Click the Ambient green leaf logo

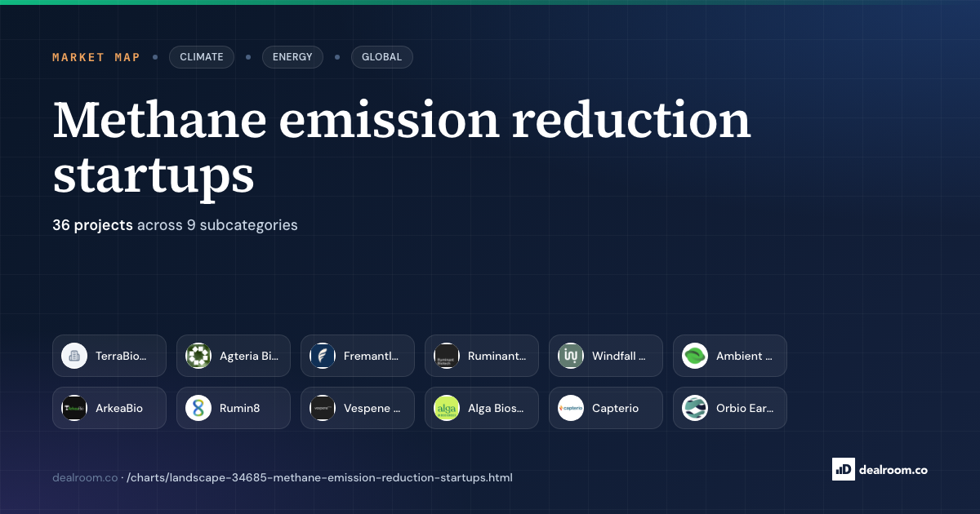tap(695, 356)
